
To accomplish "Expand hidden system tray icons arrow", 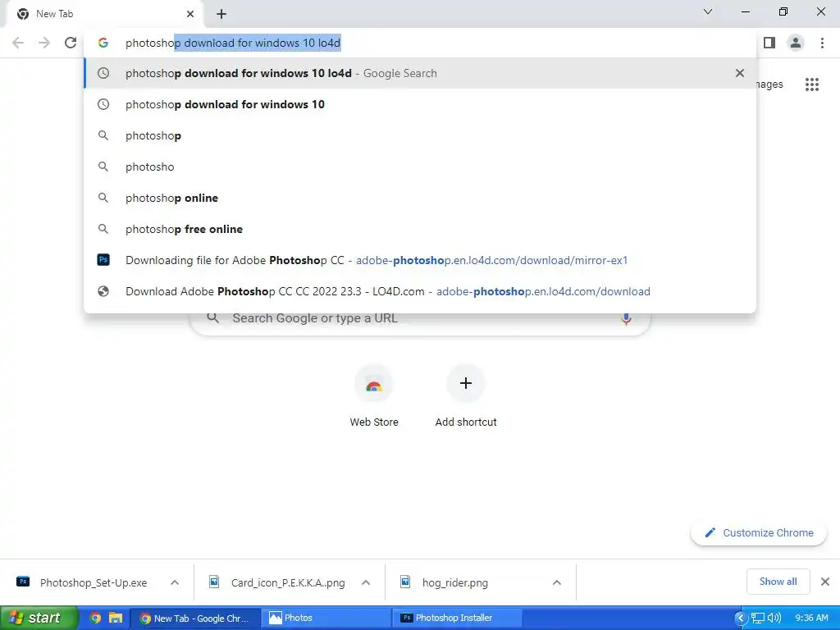I will tap(741, 619).
